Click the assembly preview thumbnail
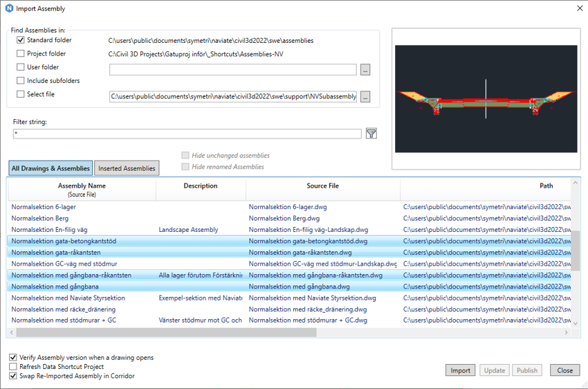 tap(486, 99)
